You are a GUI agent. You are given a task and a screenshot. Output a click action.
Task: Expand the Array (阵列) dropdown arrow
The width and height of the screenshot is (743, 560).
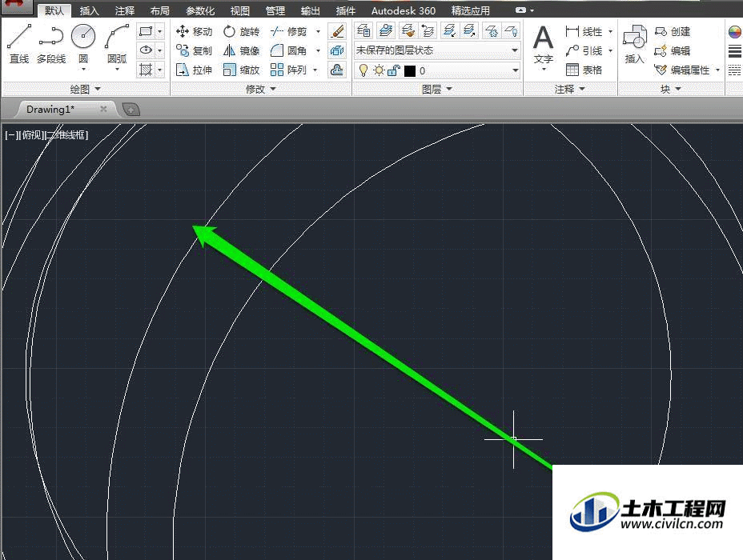pos(315,70)
